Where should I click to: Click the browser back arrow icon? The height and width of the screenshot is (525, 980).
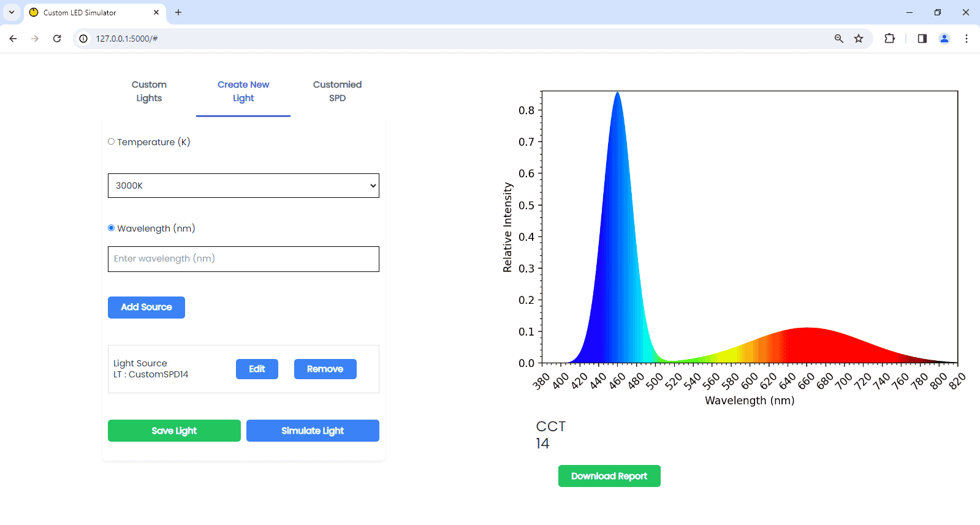pos(13,39)
